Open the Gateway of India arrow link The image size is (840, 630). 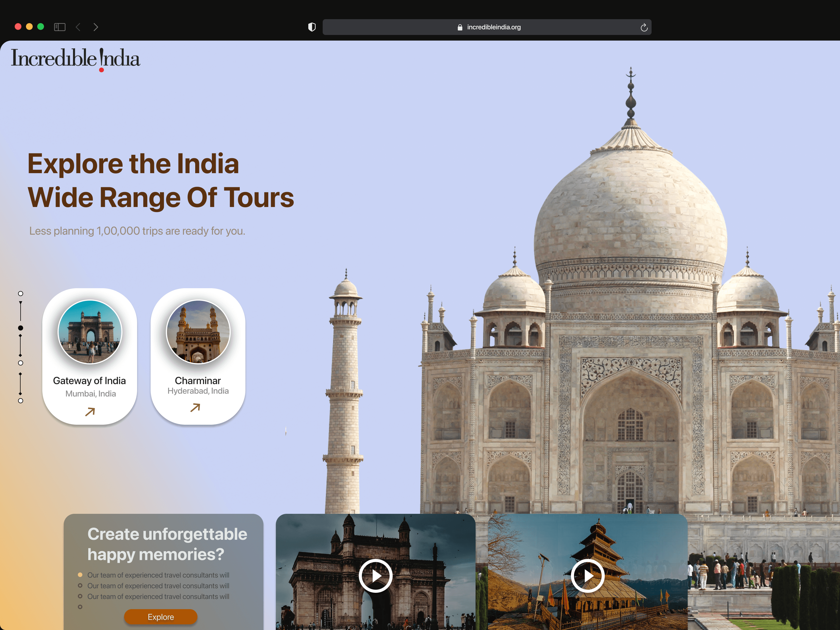pos(90,412)
